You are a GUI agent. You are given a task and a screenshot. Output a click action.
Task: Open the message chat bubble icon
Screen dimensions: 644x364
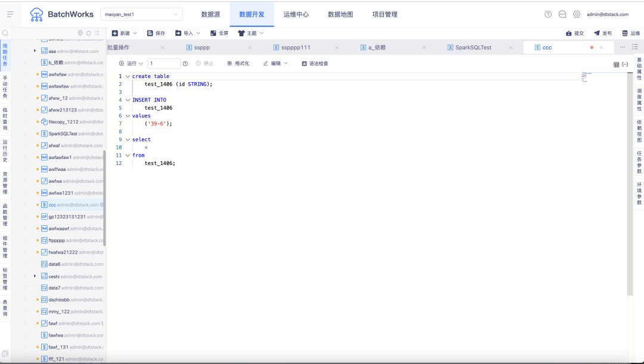pos(562,14)
